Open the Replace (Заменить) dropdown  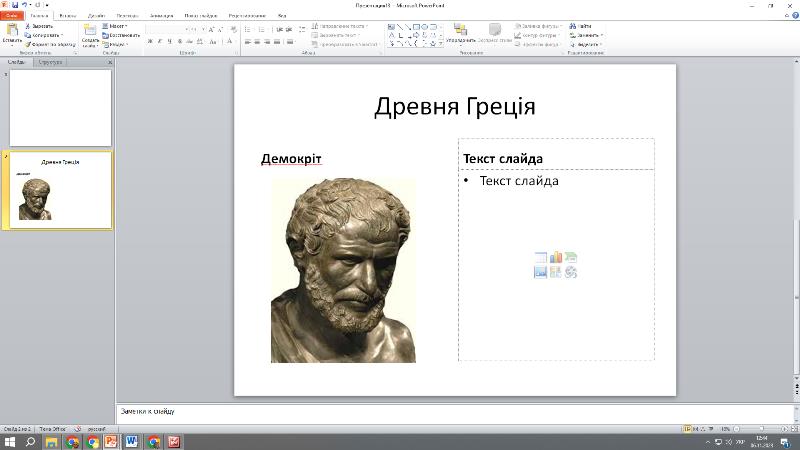(x=586, y=35)
